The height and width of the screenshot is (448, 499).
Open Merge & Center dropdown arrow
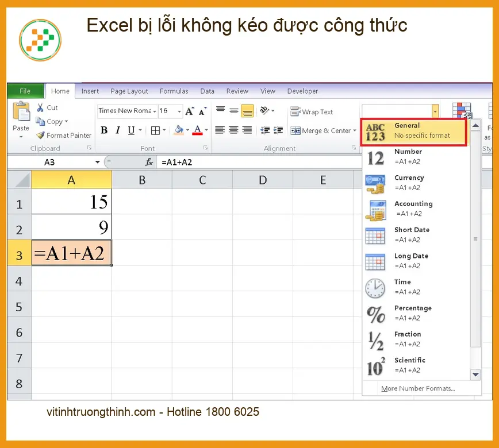click(x=355, y=131)
